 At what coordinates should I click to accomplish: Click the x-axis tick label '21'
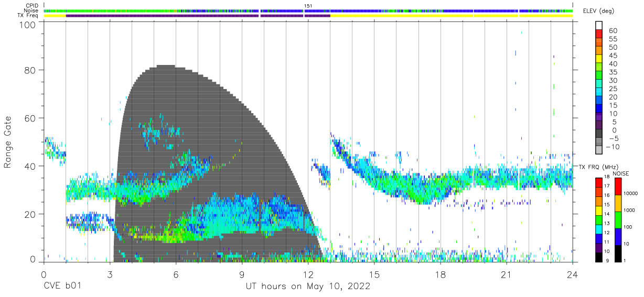click(507, 275)
